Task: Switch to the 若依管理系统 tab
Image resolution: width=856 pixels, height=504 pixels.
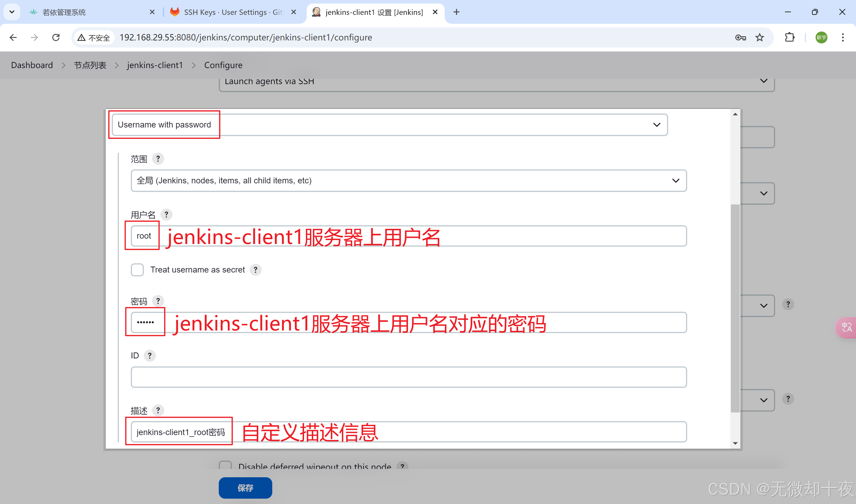Action: point(64,12)
